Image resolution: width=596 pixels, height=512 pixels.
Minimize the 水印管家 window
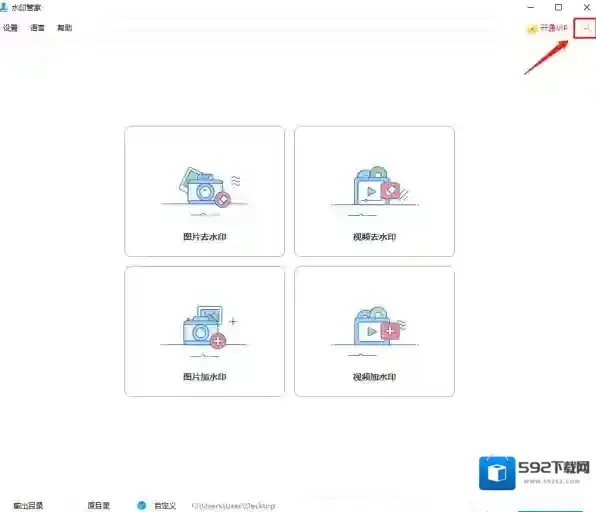pyautogui.click(x=531, y=7)
